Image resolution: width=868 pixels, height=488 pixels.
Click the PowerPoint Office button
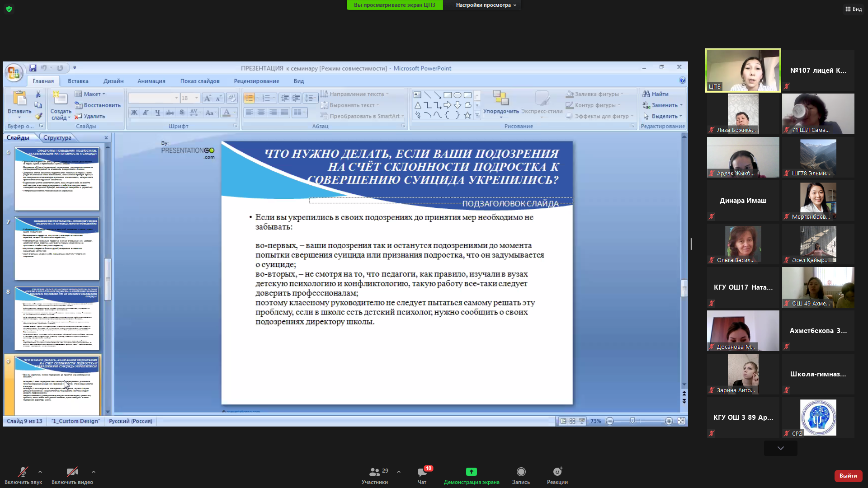point(14,72)
